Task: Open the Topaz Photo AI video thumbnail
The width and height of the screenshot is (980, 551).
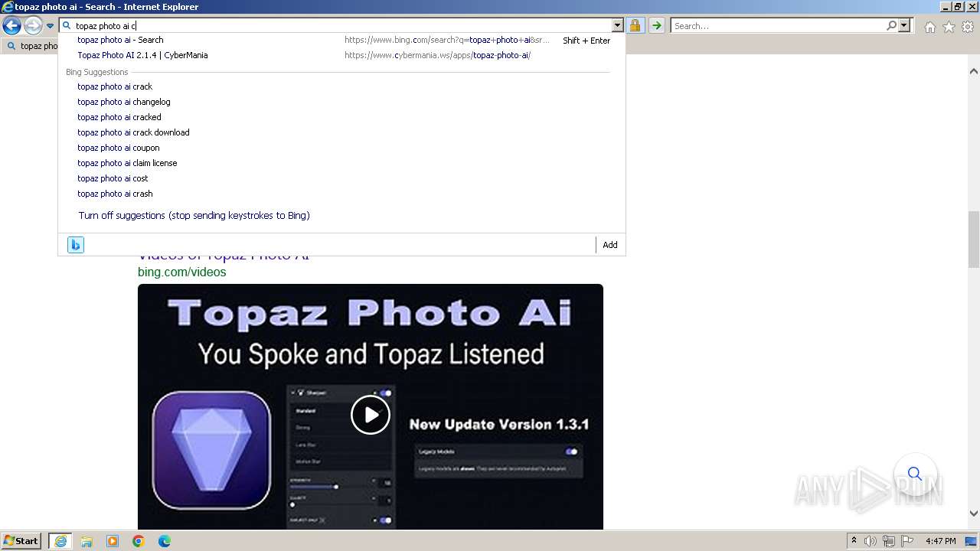Action: click(371, 406)
